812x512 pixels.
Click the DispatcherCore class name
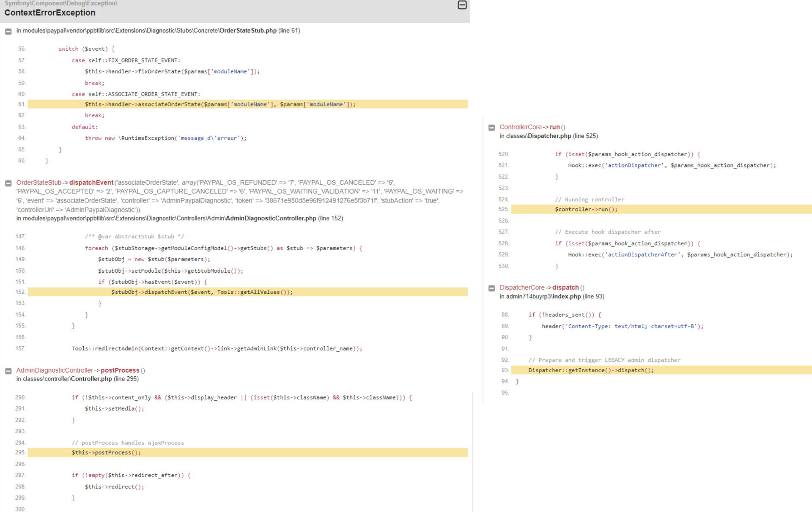point(522,287)
